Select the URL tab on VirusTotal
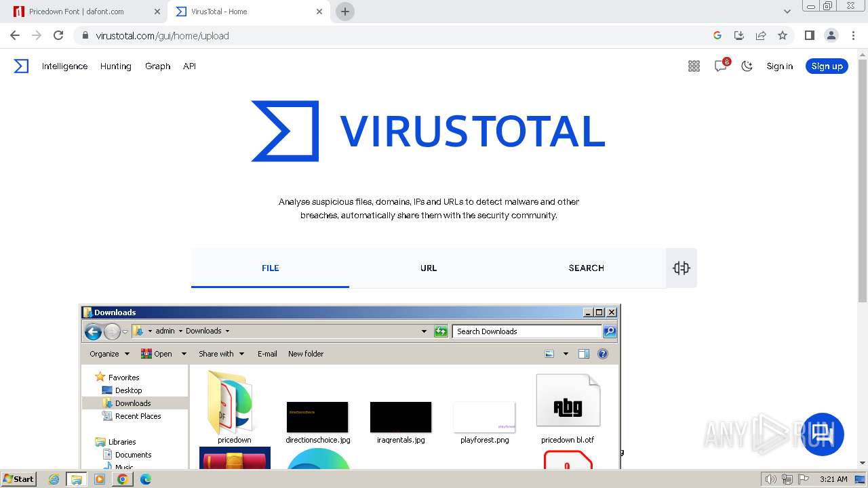This screenshot has width=868, height=488. coord(429,268)
